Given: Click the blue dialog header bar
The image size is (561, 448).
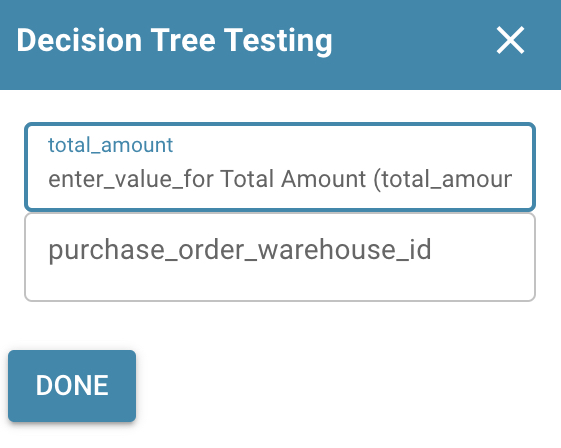Looking at the screenshot, I should point(280,45).
